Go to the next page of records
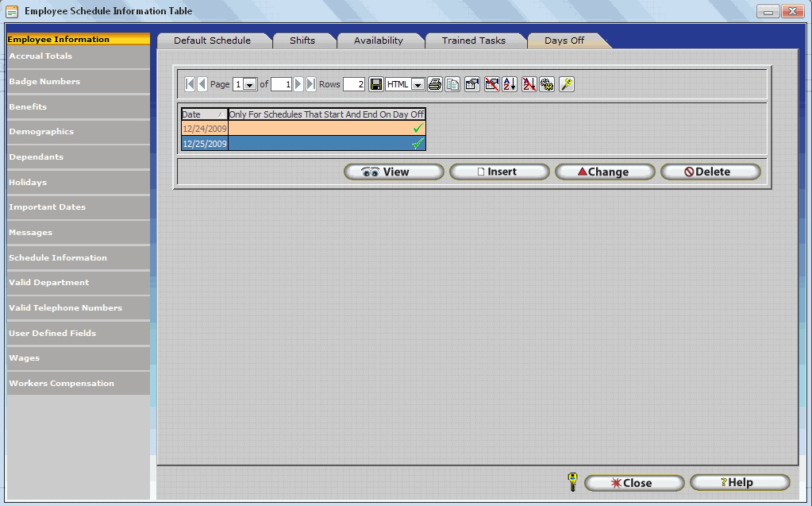Image resolution: width=812 pixels, height=506 pixels. click(298, 84)
